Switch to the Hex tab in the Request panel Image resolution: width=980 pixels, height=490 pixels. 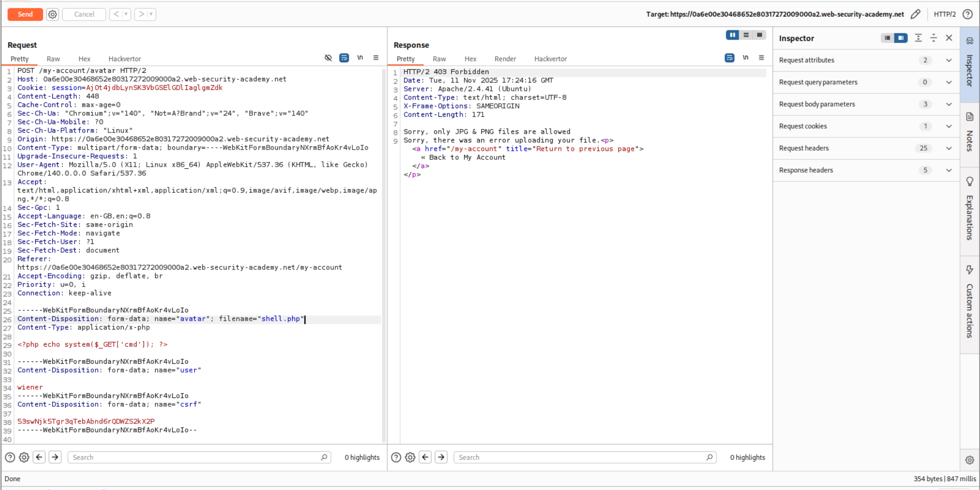tap(84, 59)
